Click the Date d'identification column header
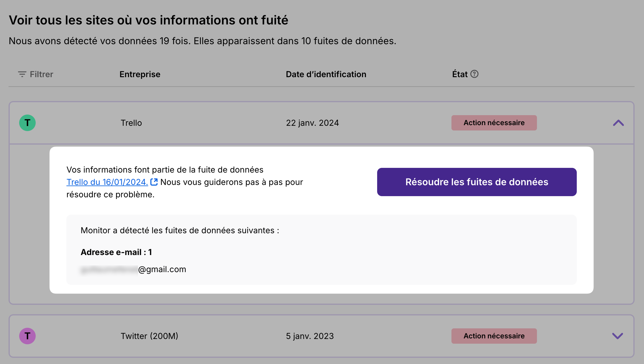 tap(326, 74)
